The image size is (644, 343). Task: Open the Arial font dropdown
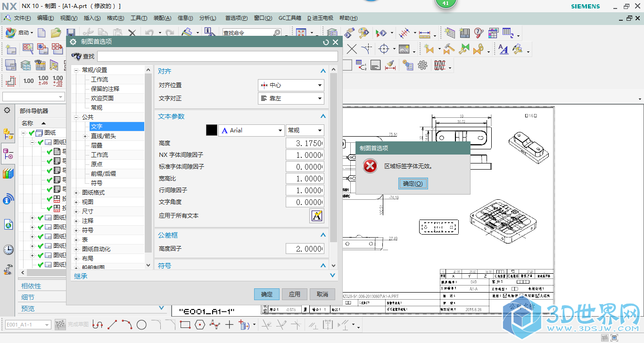coord(251,131)
